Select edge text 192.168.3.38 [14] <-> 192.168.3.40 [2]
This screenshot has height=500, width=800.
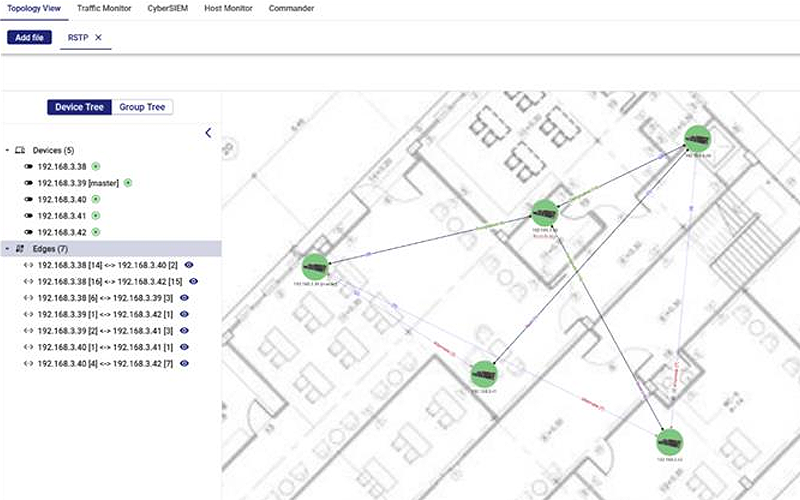coord(108,265)
